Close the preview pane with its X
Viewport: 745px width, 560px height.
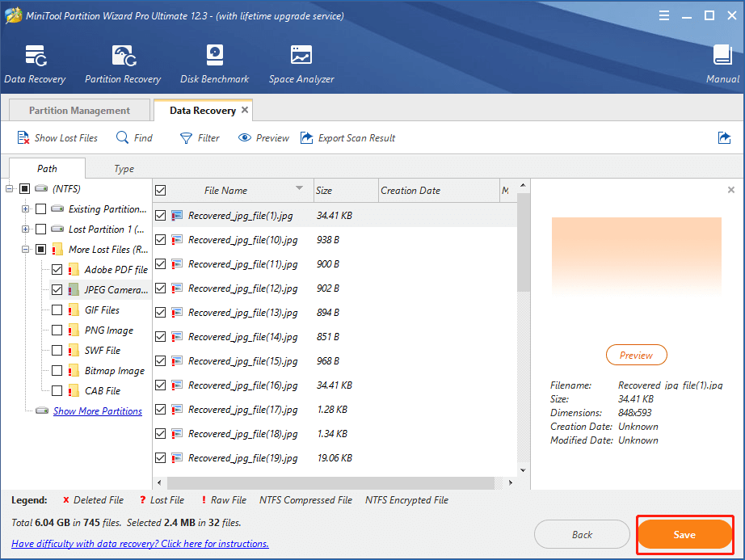click(x=731, y=190)
